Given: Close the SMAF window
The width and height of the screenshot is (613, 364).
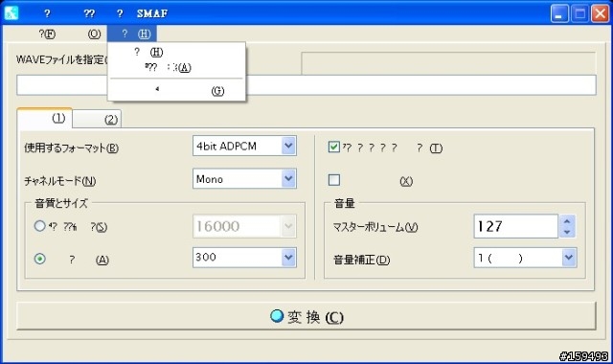Looking at the screenshot, I should coord(600,13).
